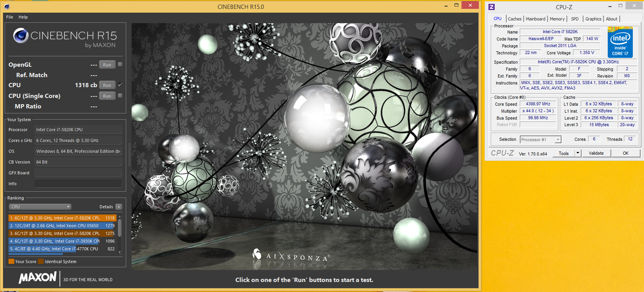Image resolution: width=644 pixels, height=292 pixels.
Task: Click the Specification i7-5820K CPU @ 3.30GHz text
Action: pos(578,62)
